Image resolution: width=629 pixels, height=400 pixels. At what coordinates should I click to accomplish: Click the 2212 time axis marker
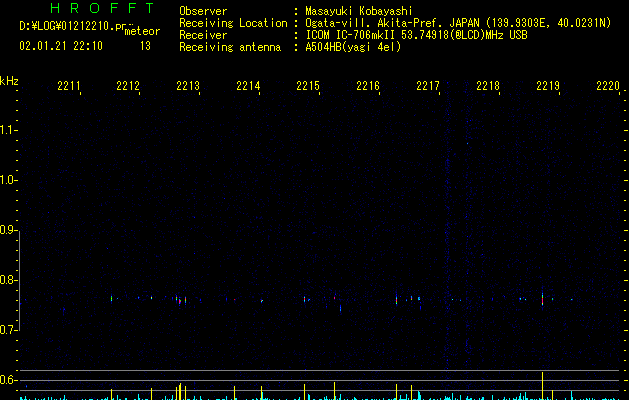click(128, 85)
